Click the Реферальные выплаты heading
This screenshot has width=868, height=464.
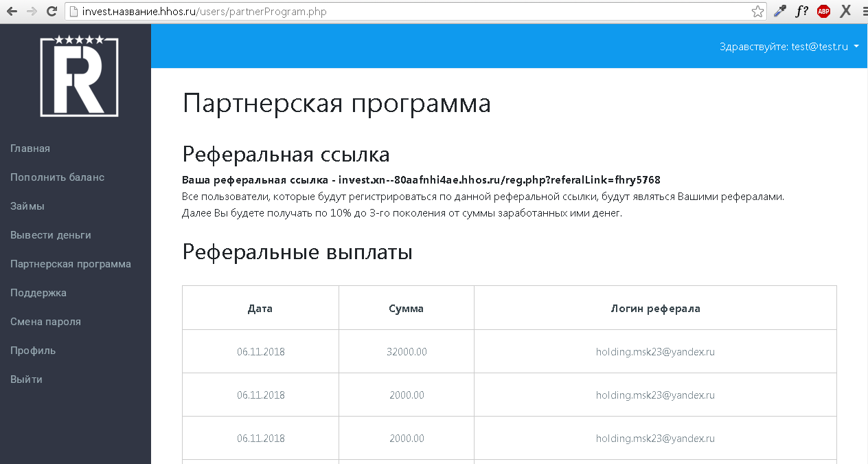coord(297,252)
